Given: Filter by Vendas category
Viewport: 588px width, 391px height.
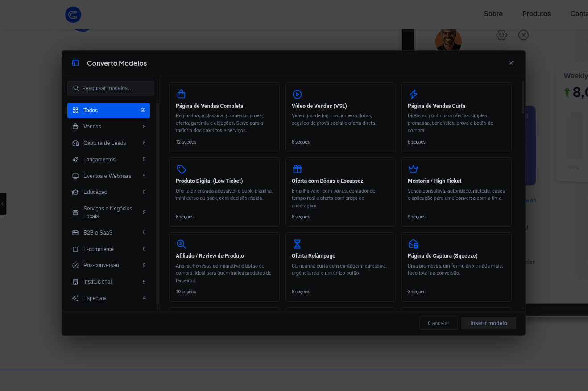Looking at the screenshot, I should [x=108, y=127].
